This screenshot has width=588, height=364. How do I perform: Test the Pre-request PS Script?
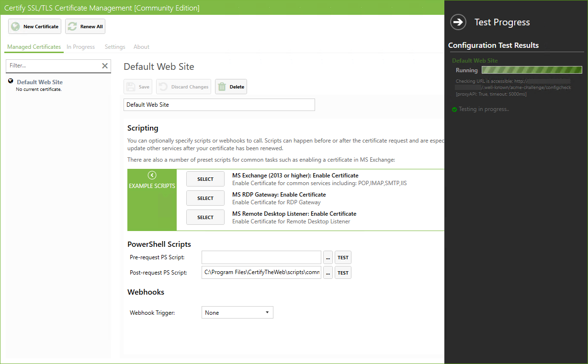tap(343, 257)
